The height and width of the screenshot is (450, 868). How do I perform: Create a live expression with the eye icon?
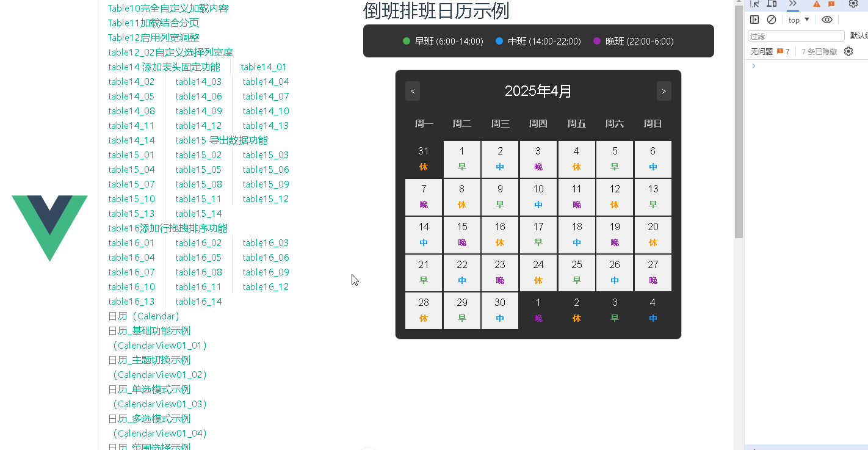point(827,20)
